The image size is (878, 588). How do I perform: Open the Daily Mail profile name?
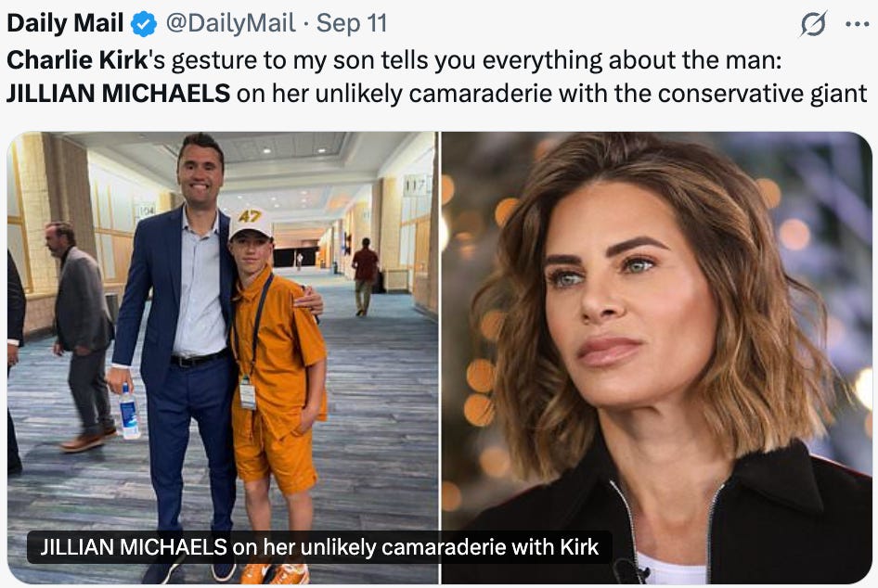coord(65,23)
